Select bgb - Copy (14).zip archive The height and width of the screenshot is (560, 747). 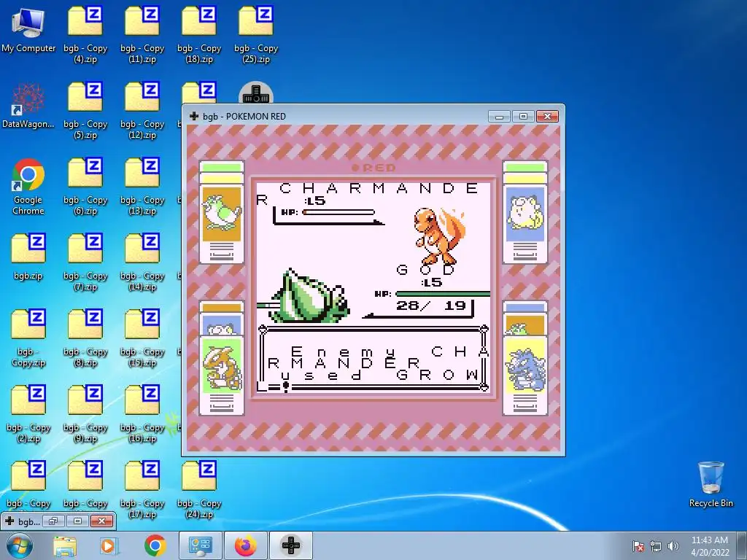point(142,262)
